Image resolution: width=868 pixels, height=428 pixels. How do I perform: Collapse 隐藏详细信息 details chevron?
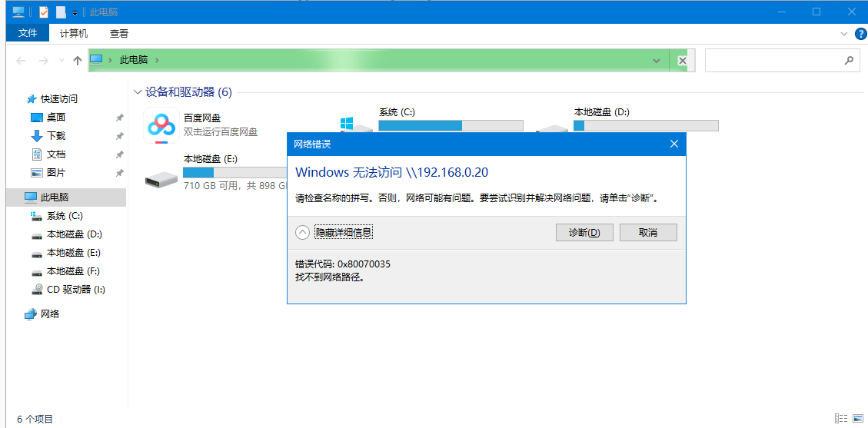[x=302, y=232]
